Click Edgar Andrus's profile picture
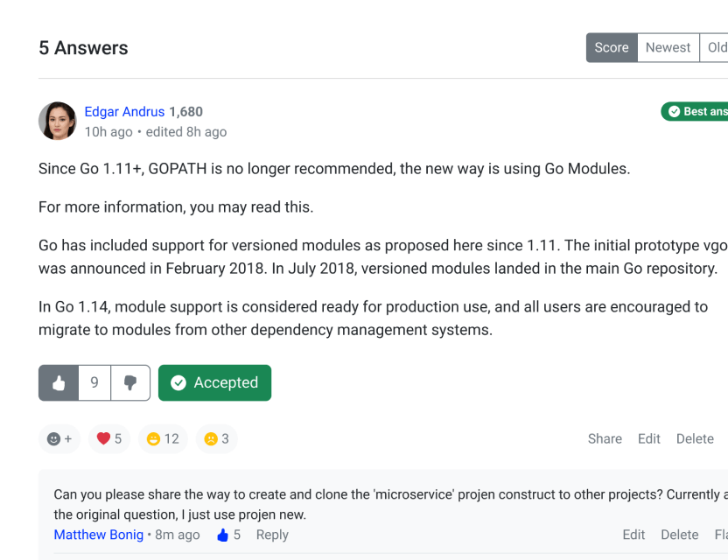 (58, 122)
